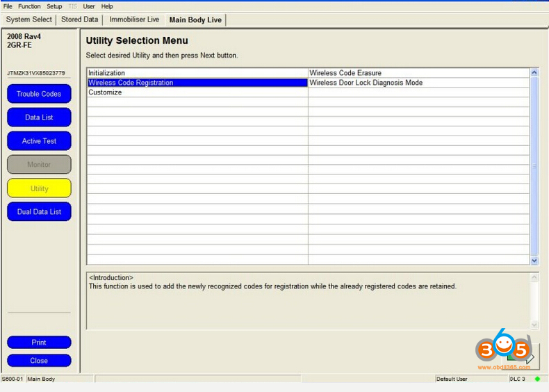The image size is (549, 392).
Task: Select the yellow Utility button
Action: [39, 188]
